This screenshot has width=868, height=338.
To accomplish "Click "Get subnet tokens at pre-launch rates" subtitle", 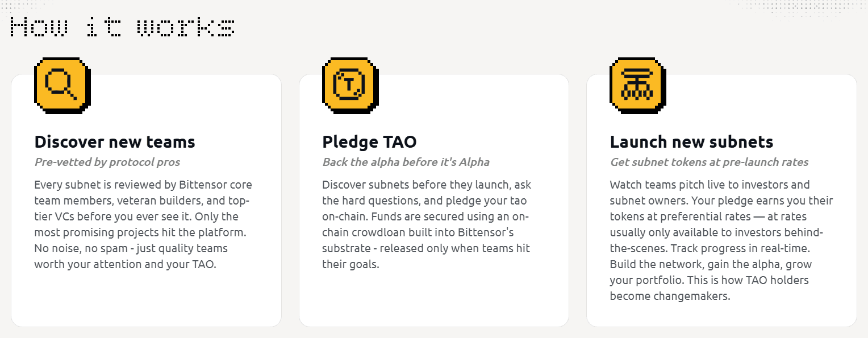I will (709, 162).
